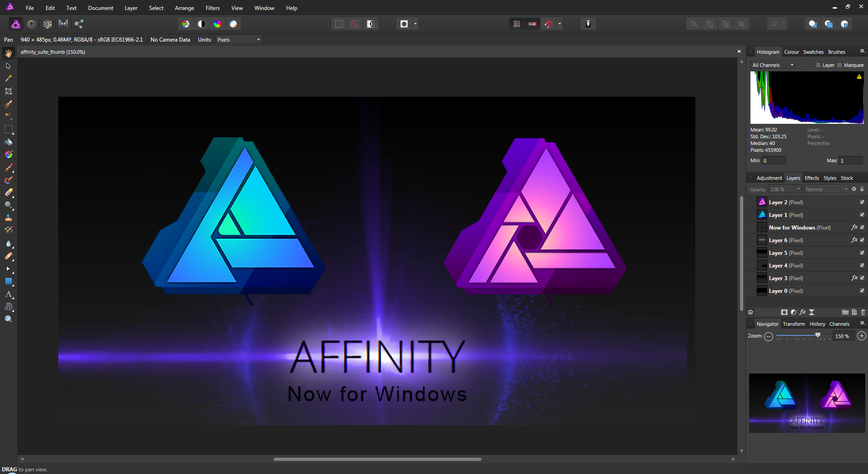Select the Rectangle shape tool
This screenshot has width=868, height=474.
[8, 282]
